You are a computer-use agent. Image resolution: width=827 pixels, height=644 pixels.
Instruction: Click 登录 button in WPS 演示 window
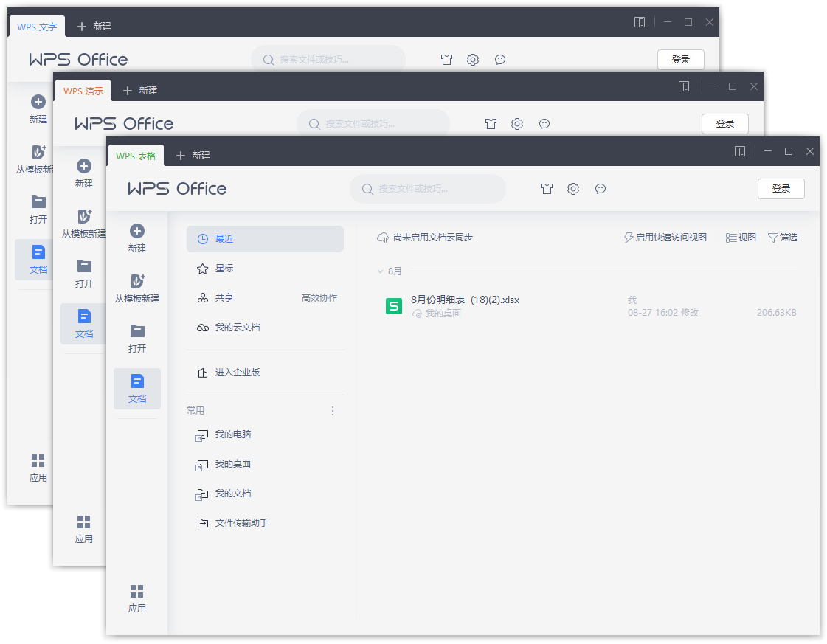tap(725, 124)
